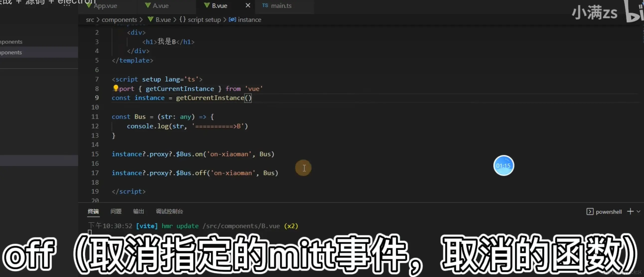Switch to the 问题 panel tab
644x277 pixels.
point(116,211)
